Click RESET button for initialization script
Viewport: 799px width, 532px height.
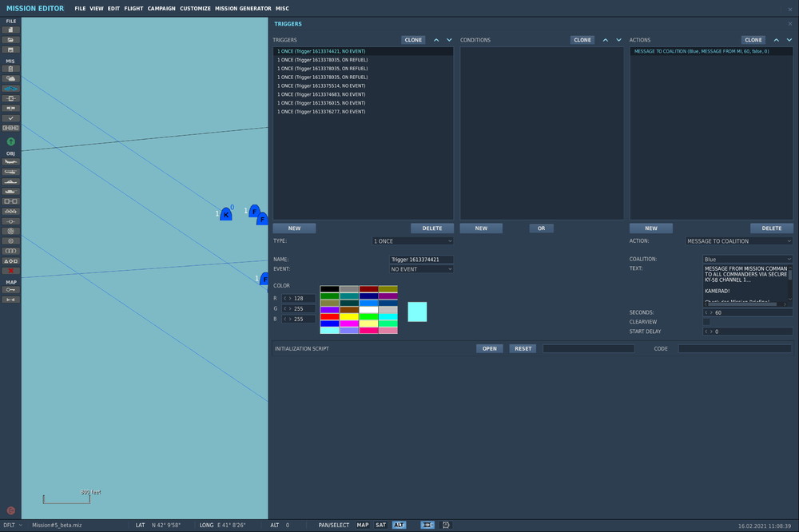(x=523, y=348)
